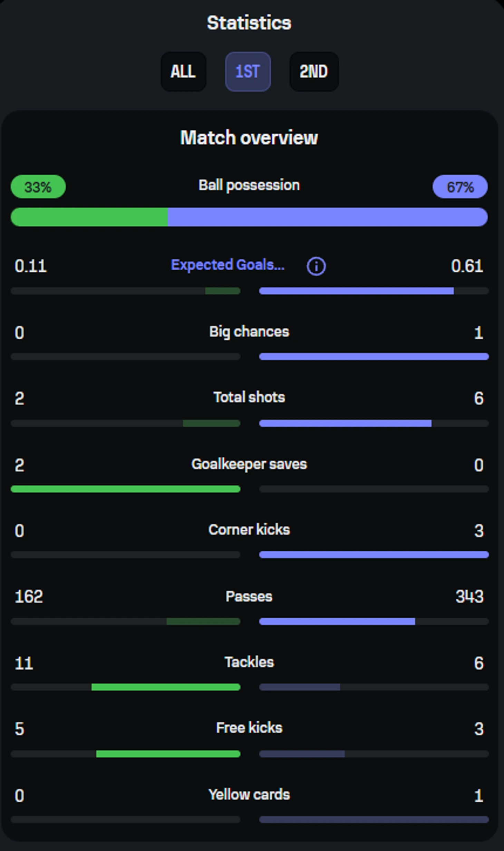Select the Passes stat label
Image resolution: width=504 pixels, height=851 pixels.
point(249,597)
